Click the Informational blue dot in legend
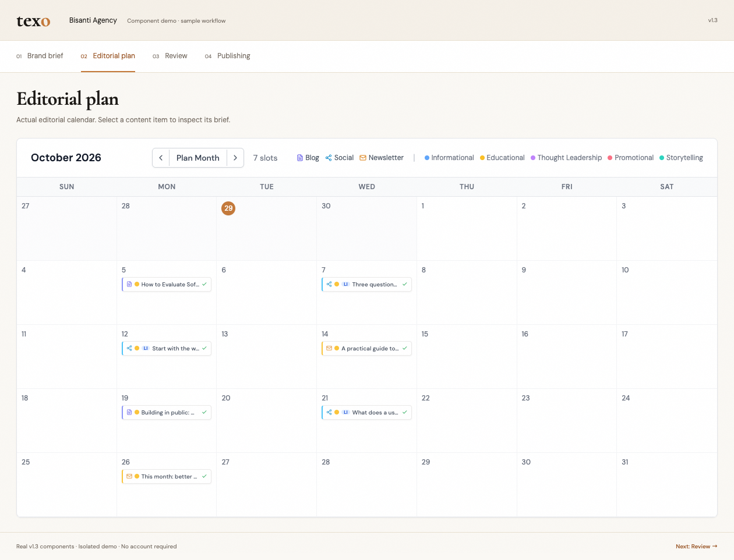Viewport: 734px width, 560px height. click(427, 158)
